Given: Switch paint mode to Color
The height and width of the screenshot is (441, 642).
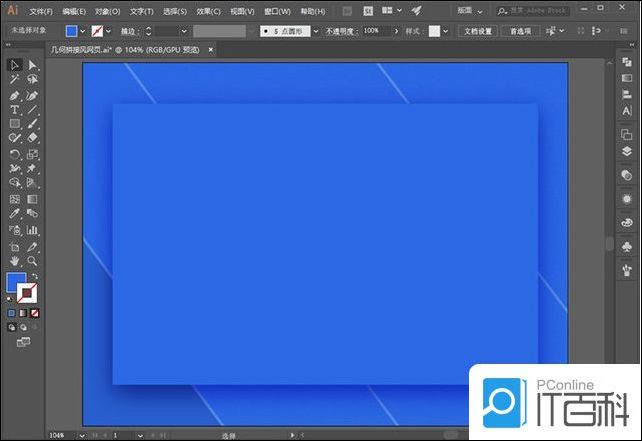Looking at the screenshot, I should coord(11,313).
